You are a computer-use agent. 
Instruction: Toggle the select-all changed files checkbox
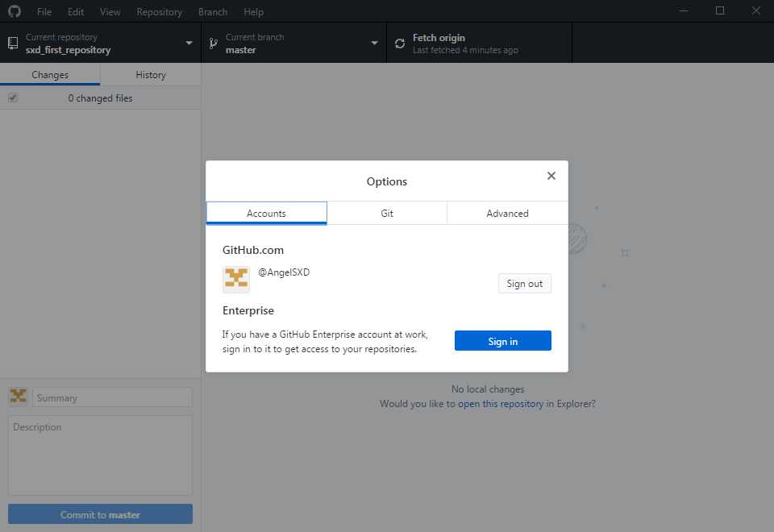pyautogui.click(x=13, y=98)
